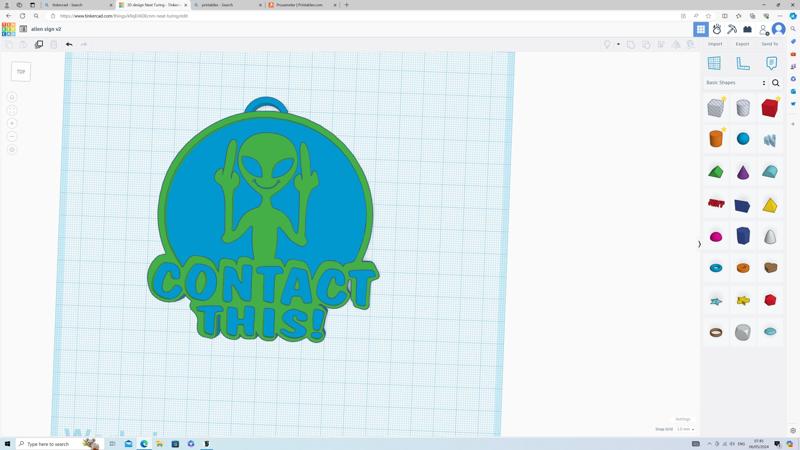
Task: Click the Delete trash tool
Action: point(54,44)
